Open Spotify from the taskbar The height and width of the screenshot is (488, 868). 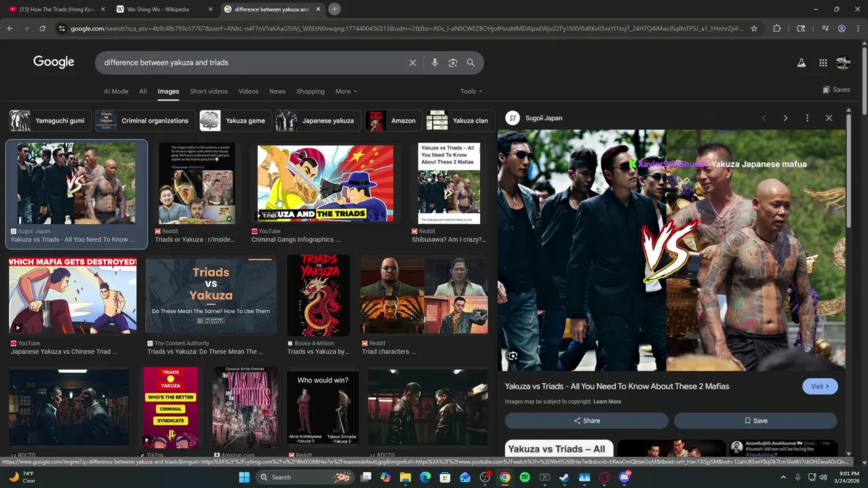tap(524, 477)
